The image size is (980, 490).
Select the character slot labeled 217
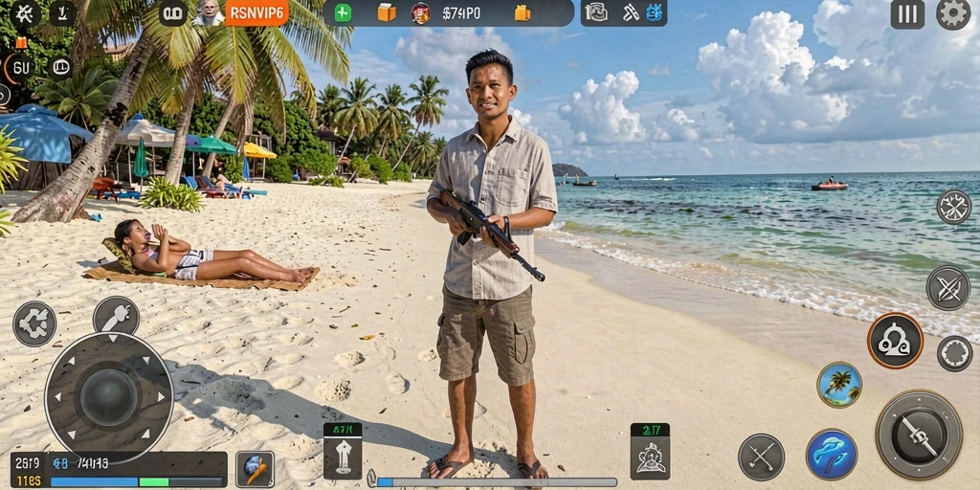650,452
